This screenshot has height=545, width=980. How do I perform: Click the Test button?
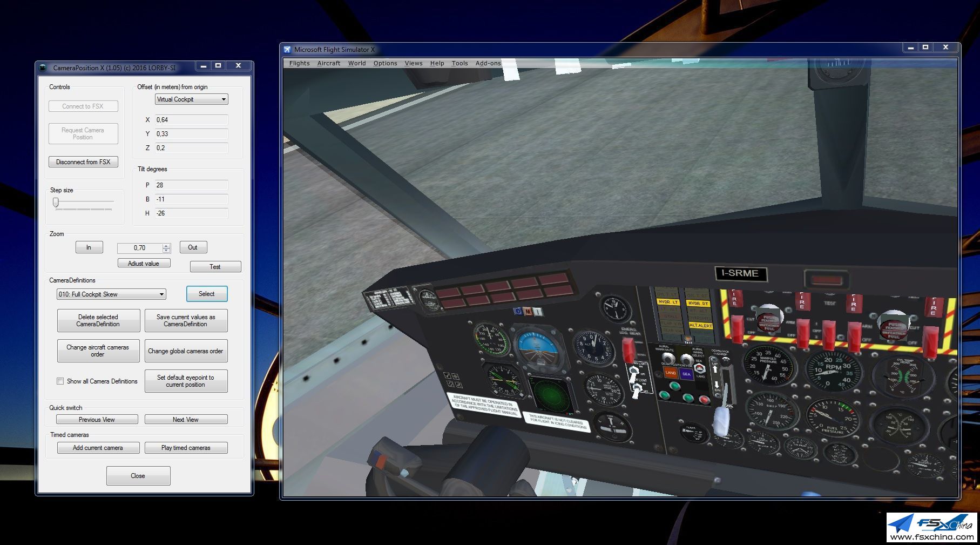(x=215, y=267)
